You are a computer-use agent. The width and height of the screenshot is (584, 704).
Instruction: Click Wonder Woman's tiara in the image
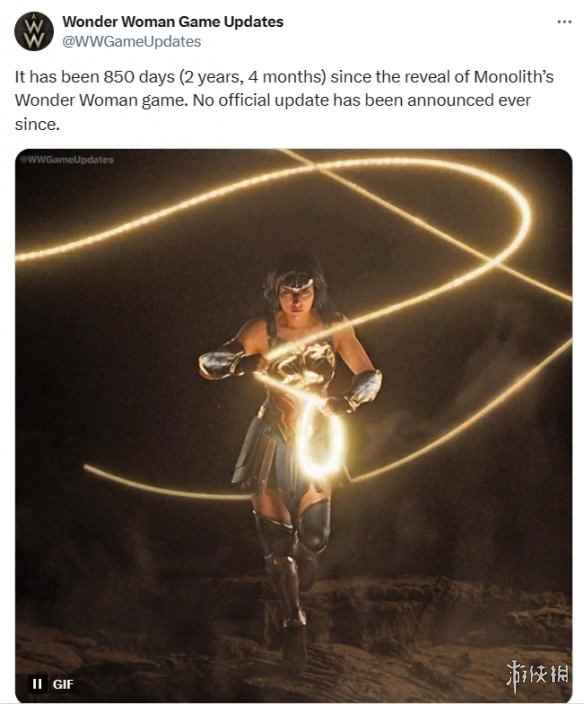pos(297,284)
